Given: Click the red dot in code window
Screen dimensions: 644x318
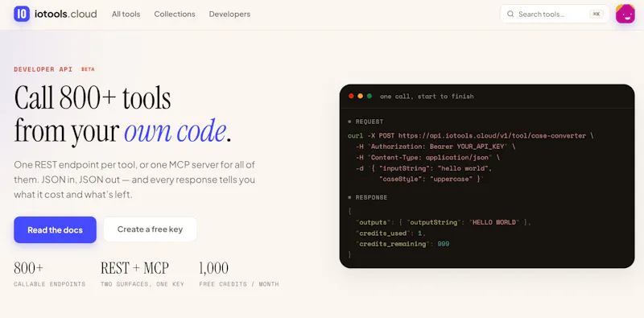Looking at the screenshot, I should click(351, 96).
